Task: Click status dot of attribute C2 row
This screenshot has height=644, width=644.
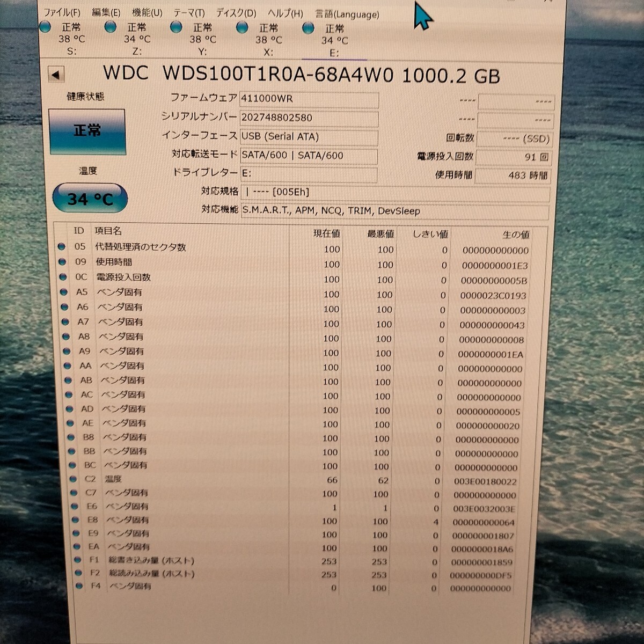Action: pos(74,479)
